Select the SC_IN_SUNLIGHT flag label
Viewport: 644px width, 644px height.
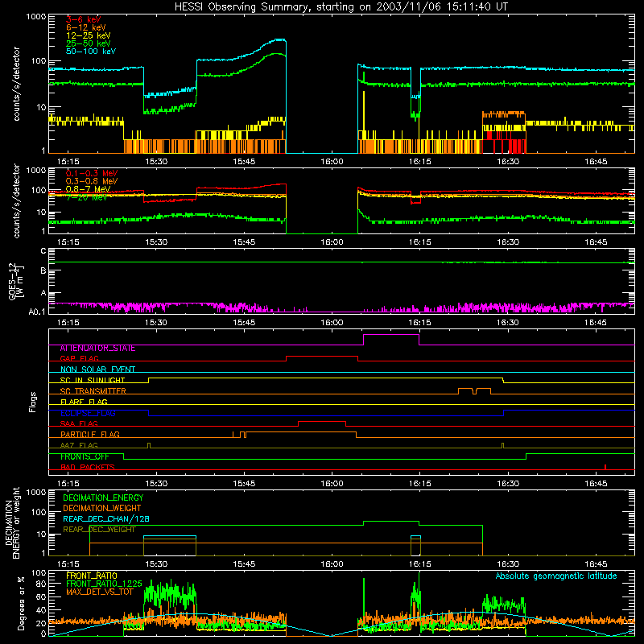tap(93, 380)
